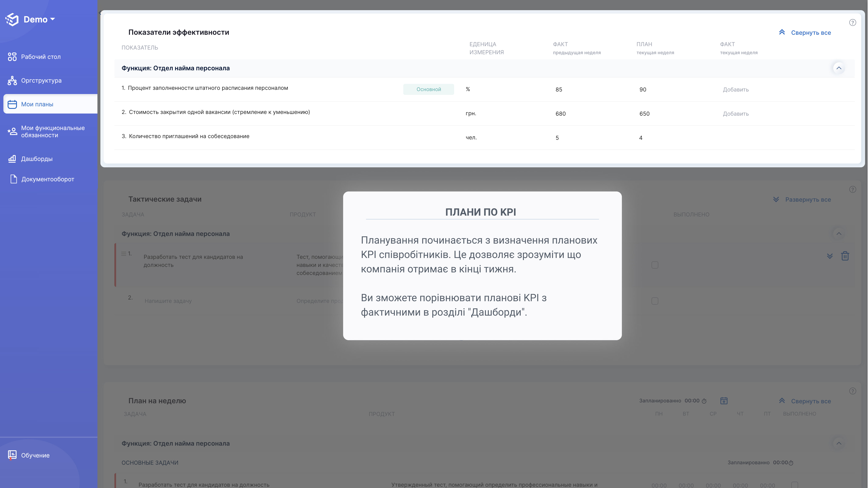Click the Основной badge

click(x=429, y=89)
